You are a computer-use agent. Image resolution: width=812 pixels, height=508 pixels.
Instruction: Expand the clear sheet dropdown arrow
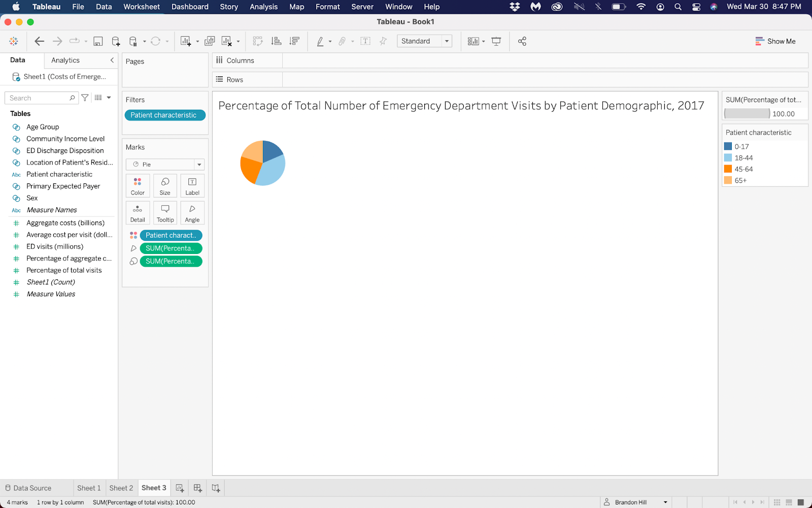(x=238, y=42)
